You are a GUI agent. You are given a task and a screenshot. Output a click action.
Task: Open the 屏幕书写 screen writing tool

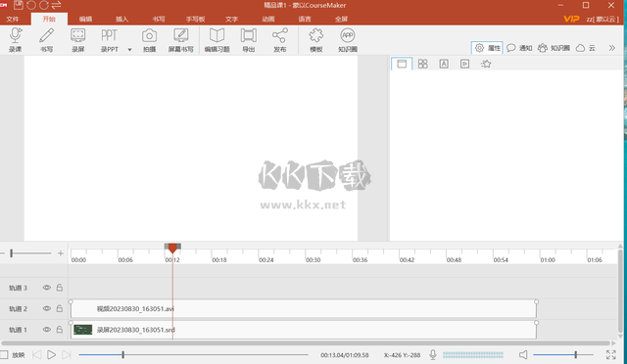point(180,36)
